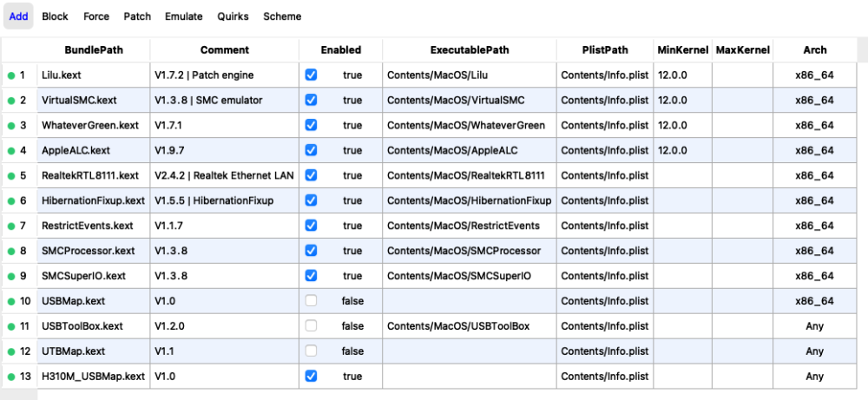The image size is (868, 400).
Task: Click MinKernel value 12.0.0 for AppleALC.kext
Action: tap(673, 150)
